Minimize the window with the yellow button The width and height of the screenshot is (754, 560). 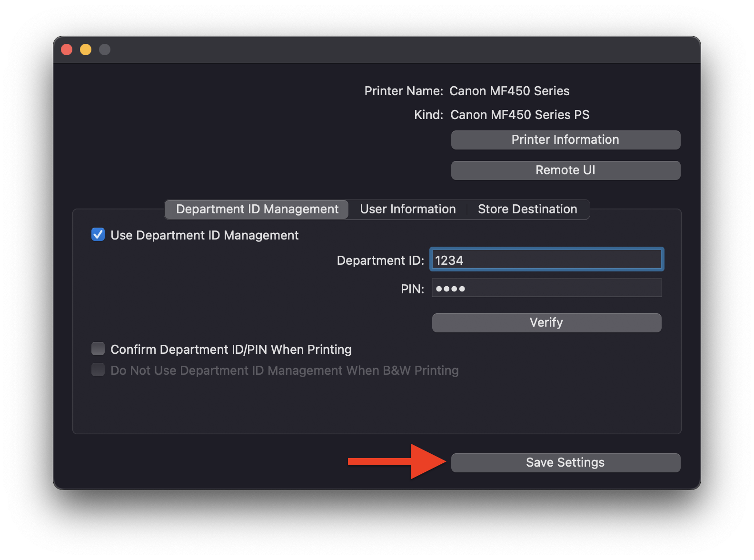pyautogui.click(x=86, y=50)
